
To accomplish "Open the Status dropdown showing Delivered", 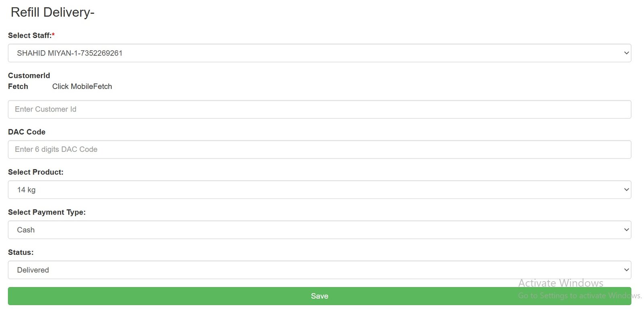I will [319, 270].
